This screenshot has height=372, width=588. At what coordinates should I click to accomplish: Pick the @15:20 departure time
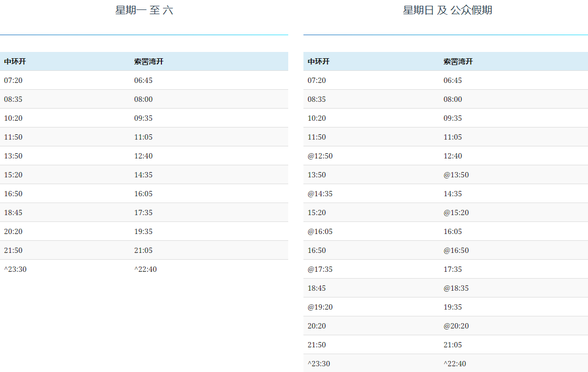tap(456, 212)
